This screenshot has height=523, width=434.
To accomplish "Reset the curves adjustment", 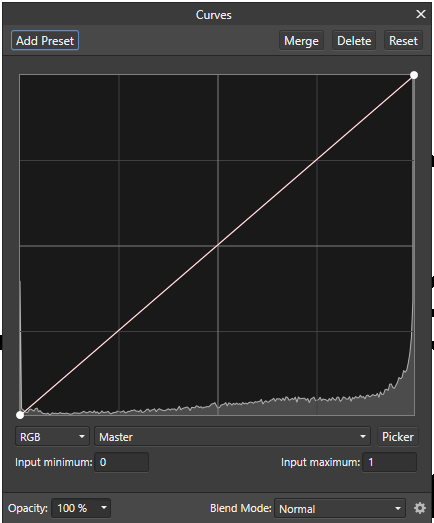I will point(403,41).
